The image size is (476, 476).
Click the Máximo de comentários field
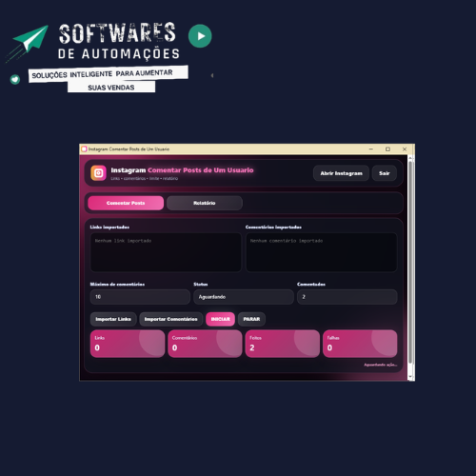pos(140,297)
